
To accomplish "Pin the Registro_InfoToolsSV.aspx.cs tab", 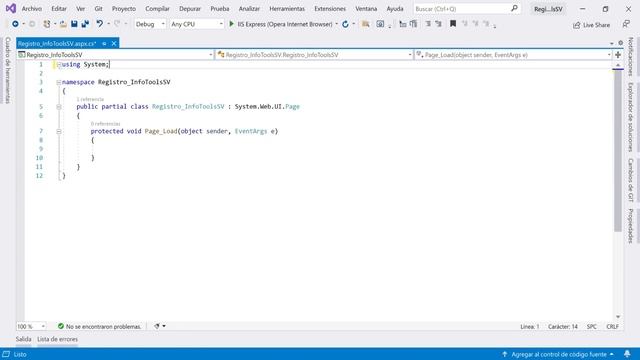I will (104, 43).
